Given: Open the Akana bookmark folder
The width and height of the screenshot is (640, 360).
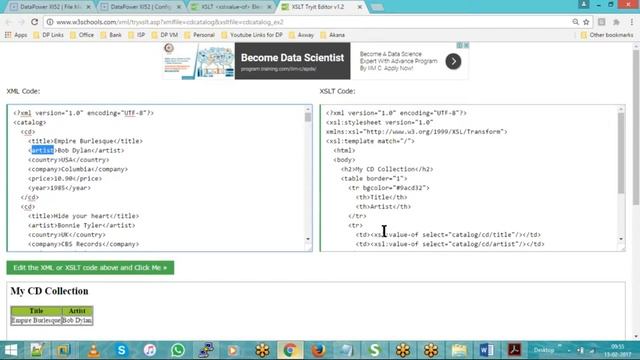Looking at the screenshot, I should click(332, 35).
